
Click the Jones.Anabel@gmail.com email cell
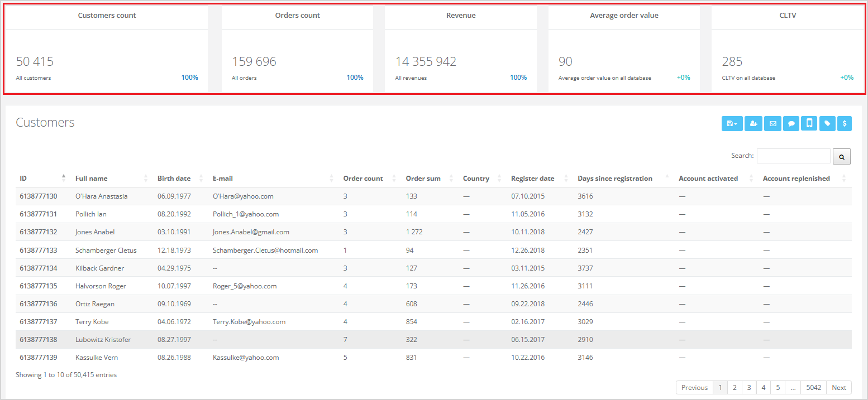251,232
